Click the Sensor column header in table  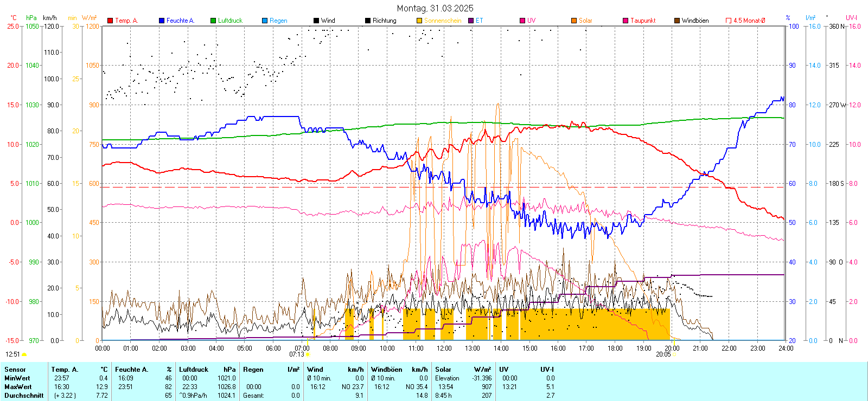15,370
